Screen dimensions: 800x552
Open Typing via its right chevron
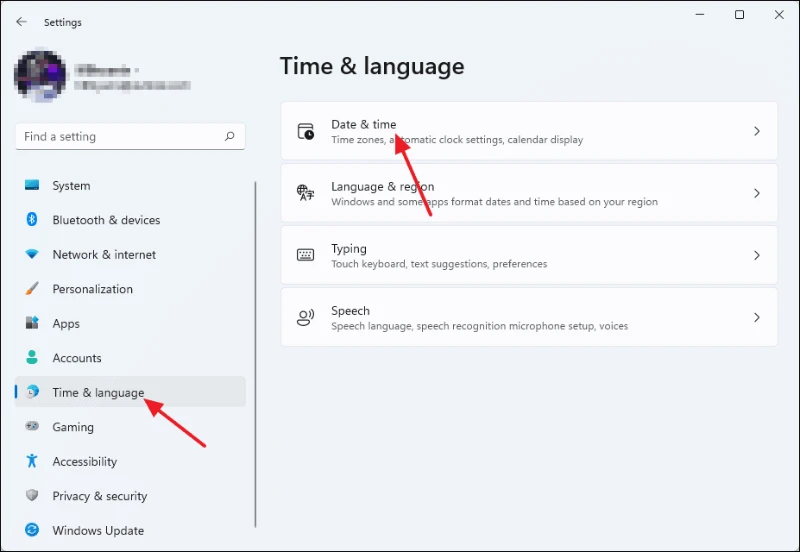click(757, 255)
